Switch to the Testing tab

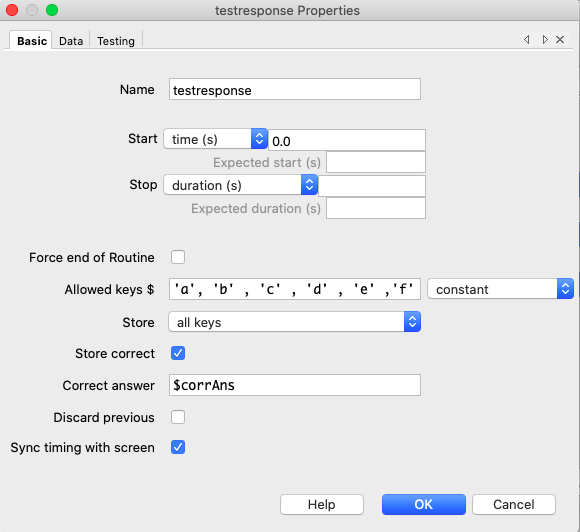pos(116,41)
